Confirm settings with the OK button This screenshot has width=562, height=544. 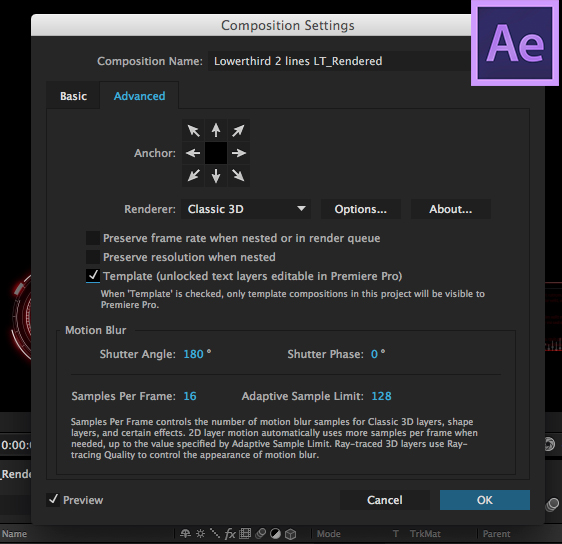[485, 500]
